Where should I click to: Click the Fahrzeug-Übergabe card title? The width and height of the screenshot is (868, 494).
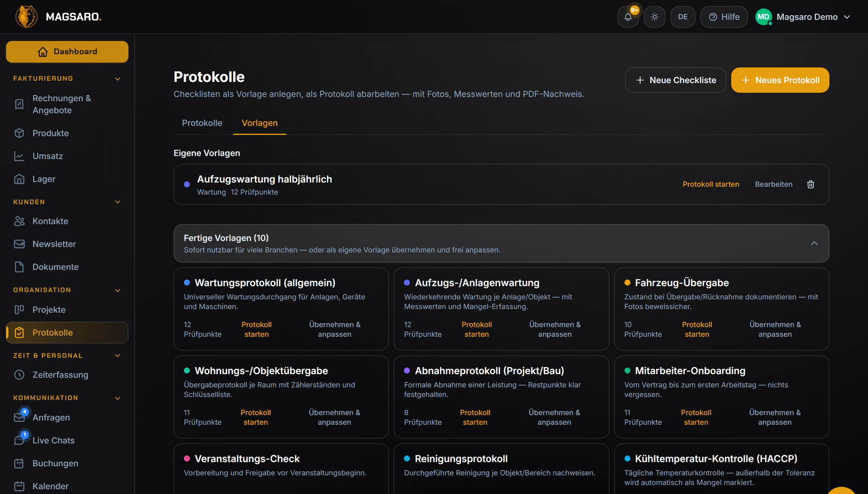682,283
